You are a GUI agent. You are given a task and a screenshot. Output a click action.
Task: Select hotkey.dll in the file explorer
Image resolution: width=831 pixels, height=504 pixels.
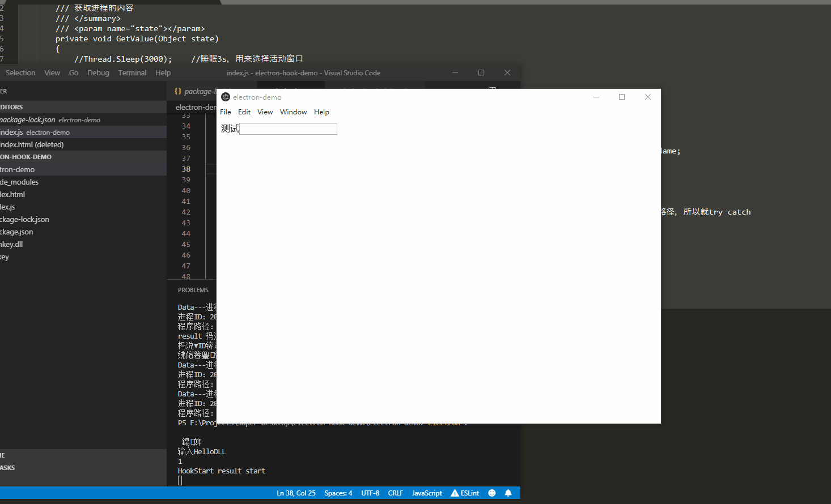coord(11,244)
